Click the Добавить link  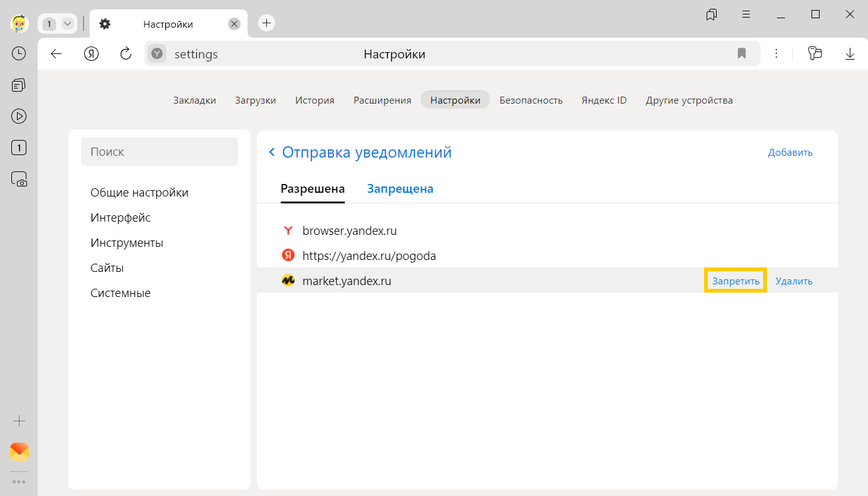click(x=790, y=153)
